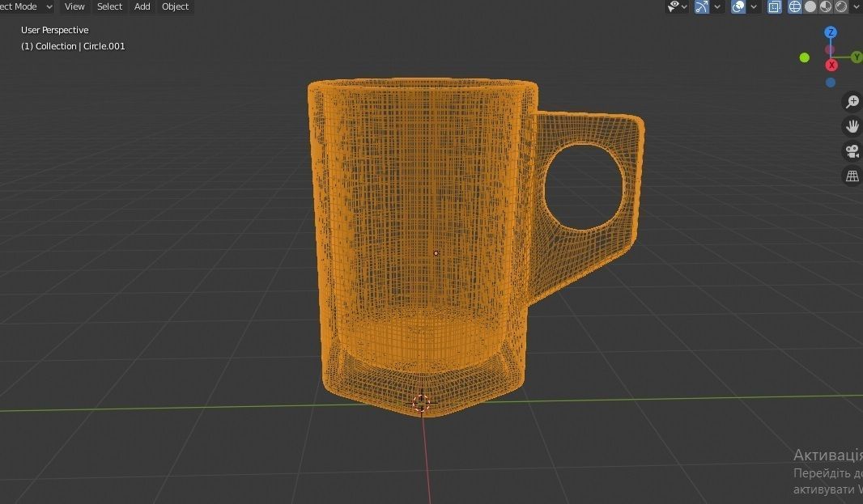Click the "User Perspective" viewport label

click(x=54, y=30)
